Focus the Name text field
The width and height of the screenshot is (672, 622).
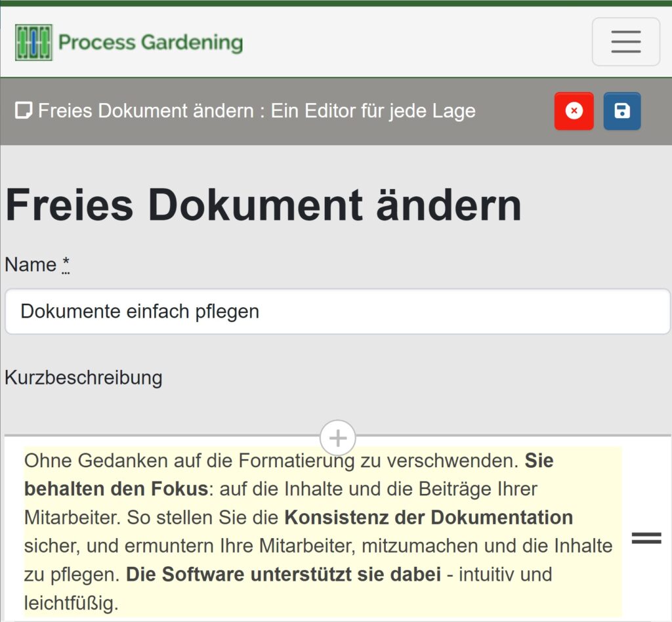pos(336,311)
